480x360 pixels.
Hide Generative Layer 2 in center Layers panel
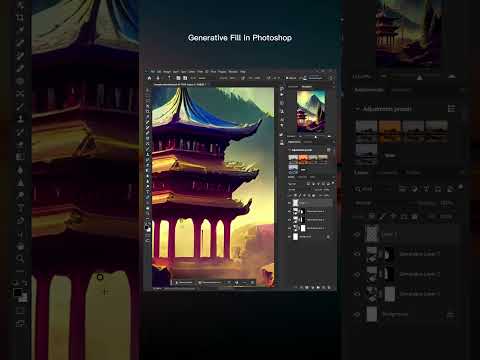coord(289,220)
